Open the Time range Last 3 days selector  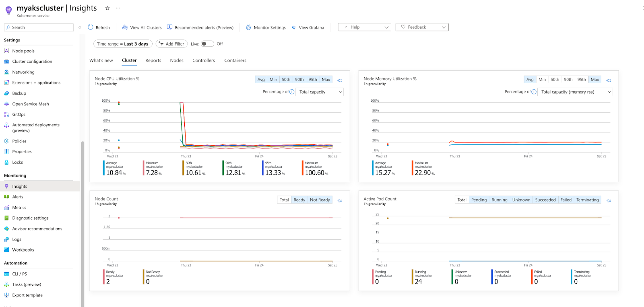(123, 44)
